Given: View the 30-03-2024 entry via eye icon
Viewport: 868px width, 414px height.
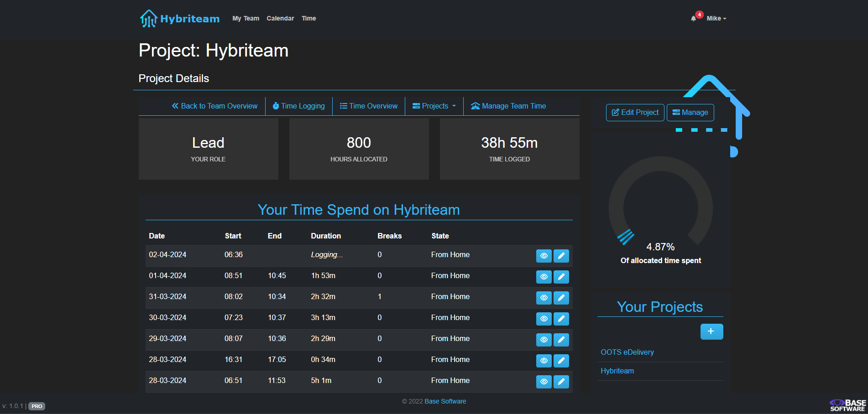Looking at the screenshot, I should pos(544,319).
